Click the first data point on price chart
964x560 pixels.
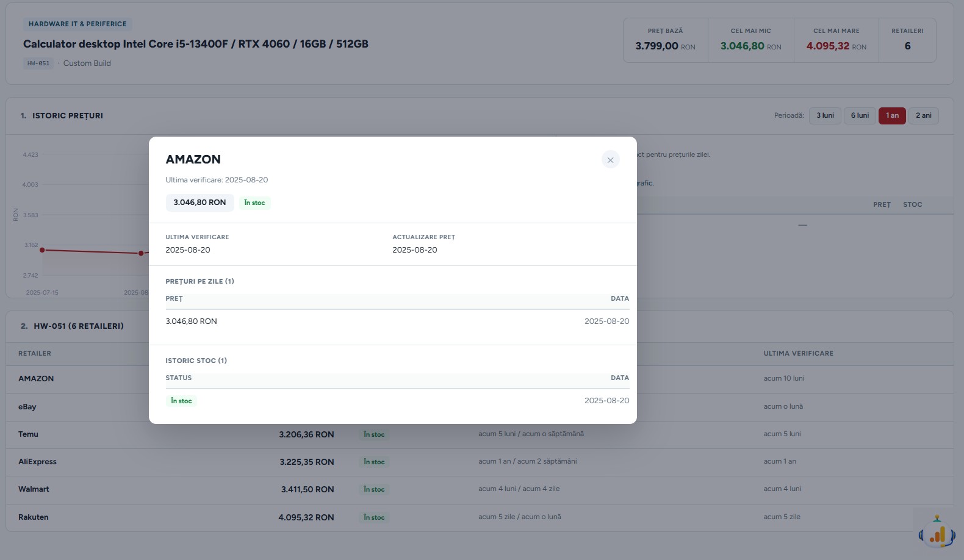click(42, 250)
